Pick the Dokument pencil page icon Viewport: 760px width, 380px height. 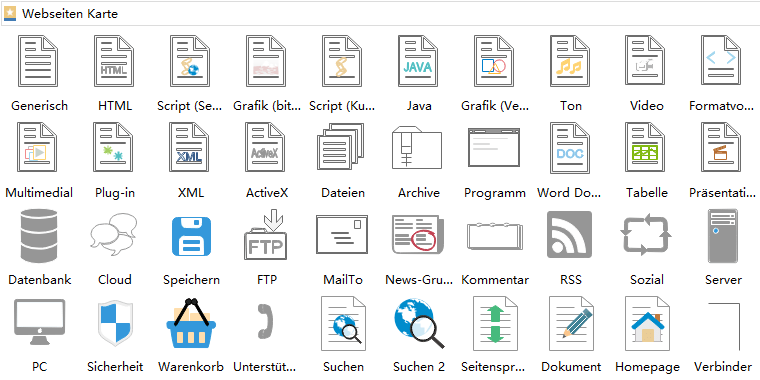[x=571, y=324]
